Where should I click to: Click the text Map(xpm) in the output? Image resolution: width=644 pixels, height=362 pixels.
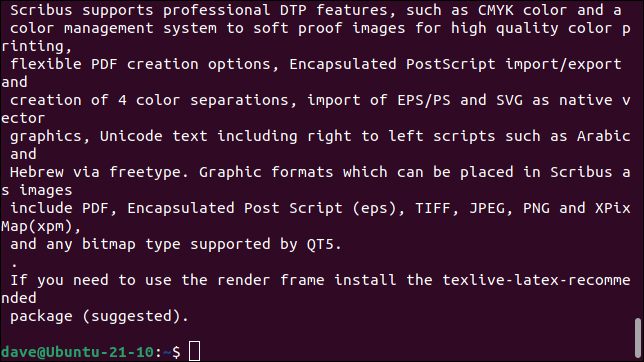pos(37,227)
